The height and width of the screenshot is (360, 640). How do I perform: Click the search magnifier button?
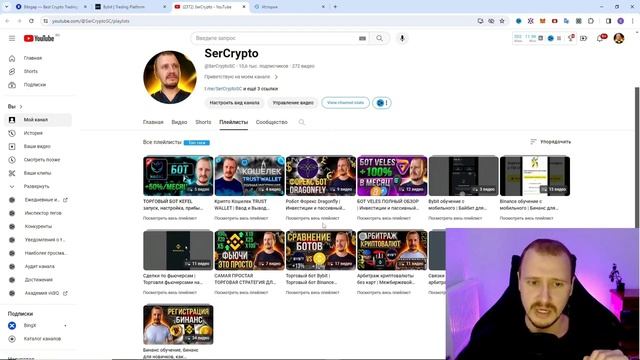tap(380, 38)
